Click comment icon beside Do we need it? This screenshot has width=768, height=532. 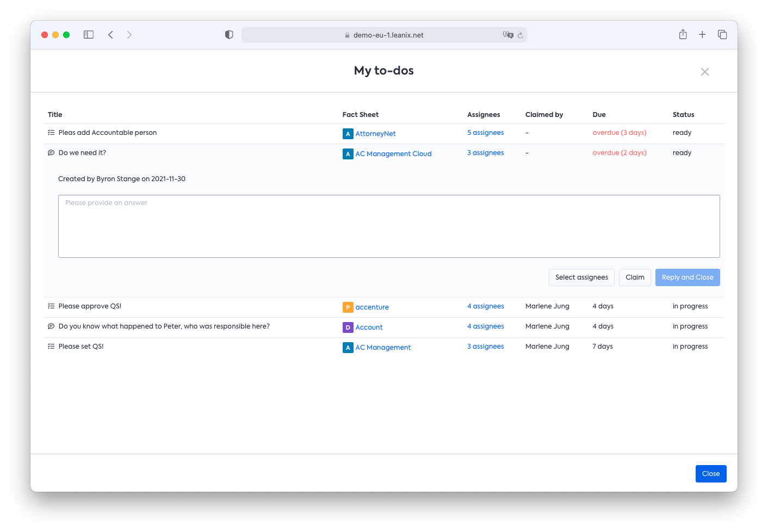[51, 153]
